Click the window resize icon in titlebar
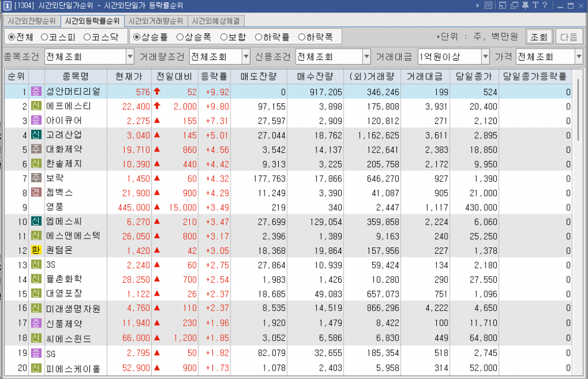588x379 pixels. click(x=502, y=5)
